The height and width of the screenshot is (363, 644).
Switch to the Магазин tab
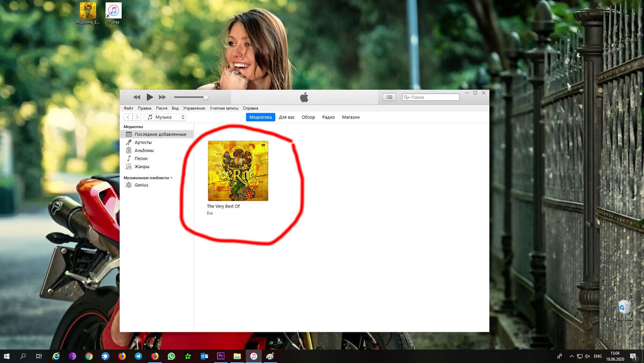tap(351, 117)
